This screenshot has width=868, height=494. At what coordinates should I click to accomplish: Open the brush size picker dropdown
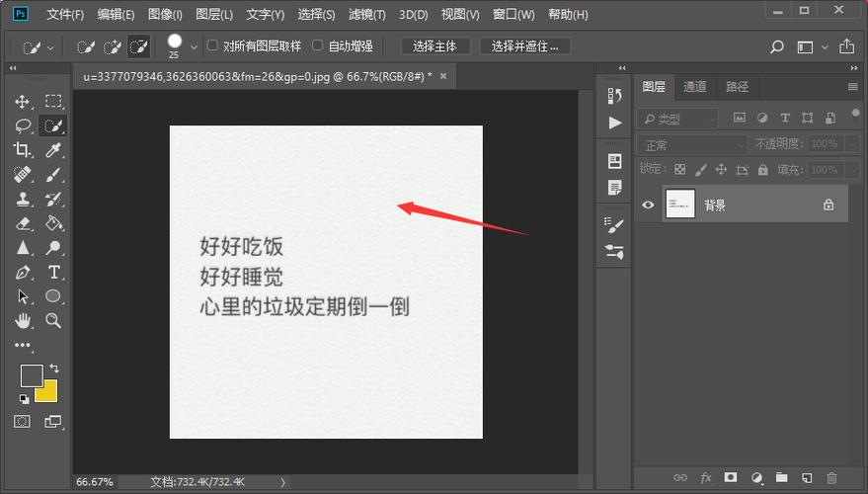[x=194, y=47]
